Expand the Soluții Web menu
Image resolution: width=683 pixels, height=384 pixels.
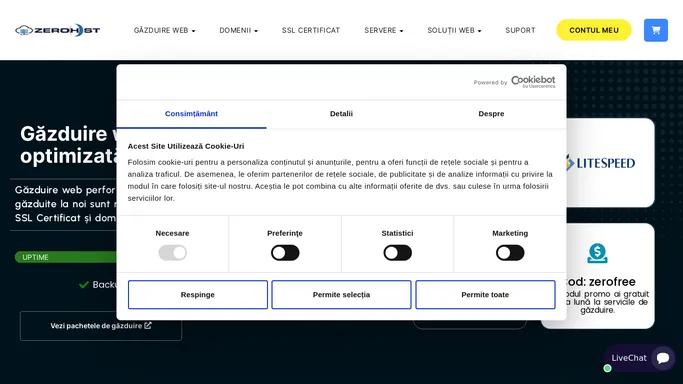click(454, 30)
